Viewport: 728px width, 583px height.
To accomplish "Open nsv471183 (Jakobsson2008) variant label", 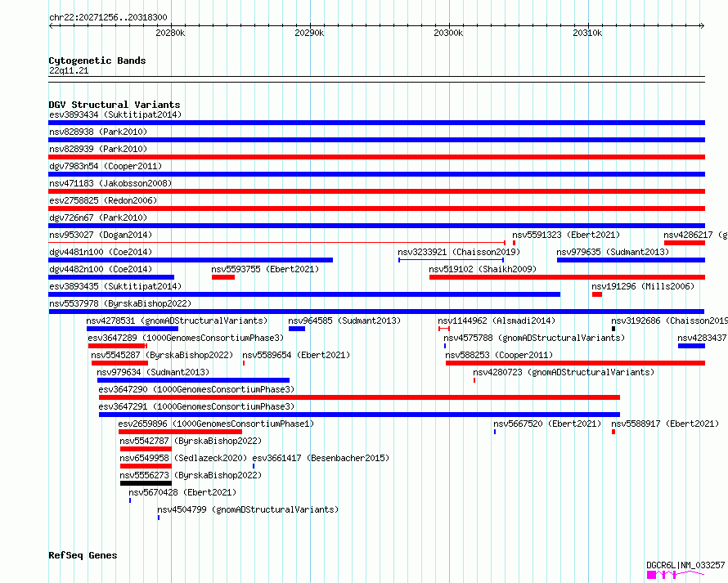I will [x=110, y=183].
